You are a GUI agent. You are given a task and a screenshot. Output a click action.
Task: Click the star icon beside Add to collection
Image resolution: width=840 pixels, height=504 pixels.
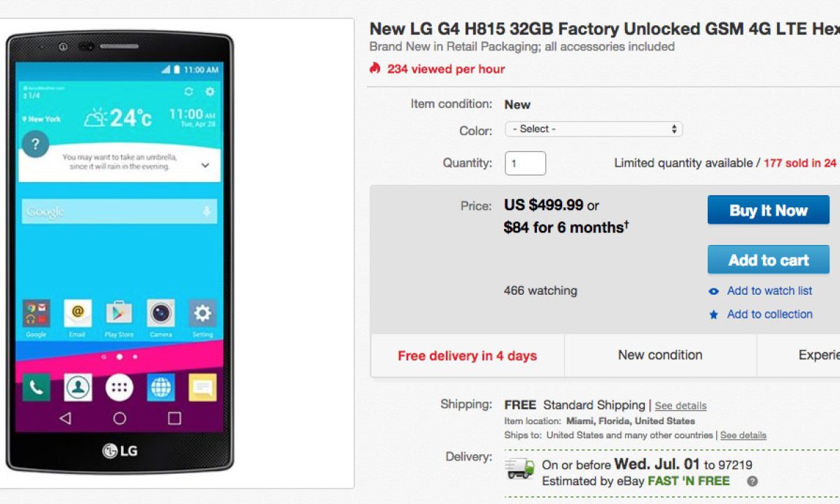pyautogui.click(x=713, y=315)
